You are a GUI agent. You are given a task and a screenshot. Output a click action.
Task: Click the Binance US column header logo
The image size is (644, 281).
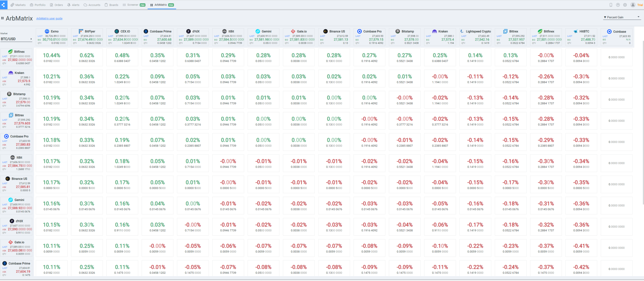(326, 31)
